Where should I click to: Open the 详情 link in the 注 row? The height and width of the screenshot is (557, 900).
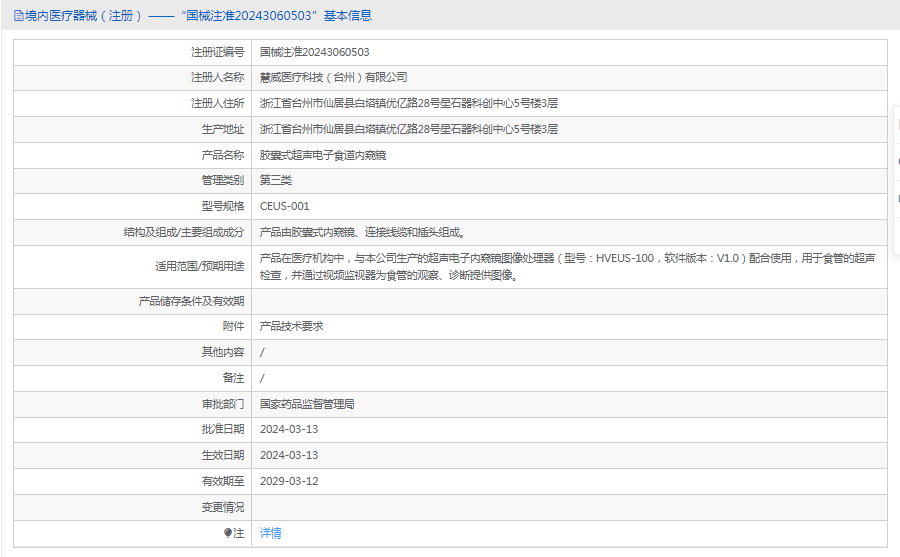[270, 533]
